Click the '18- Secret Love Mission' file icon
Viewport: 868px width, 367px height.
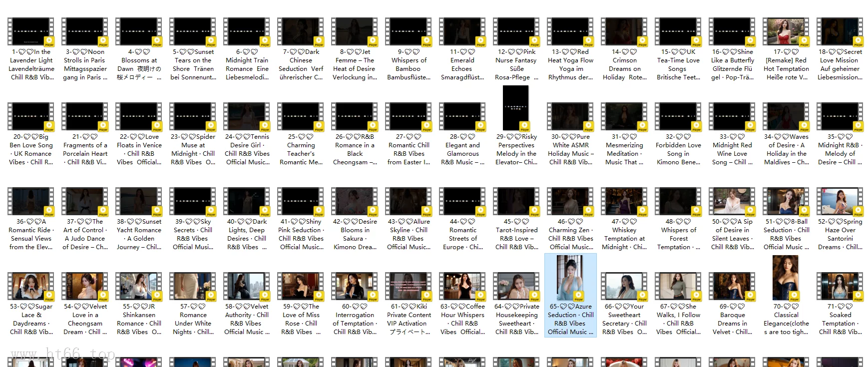pyautogui.click(x=840, y=32)
